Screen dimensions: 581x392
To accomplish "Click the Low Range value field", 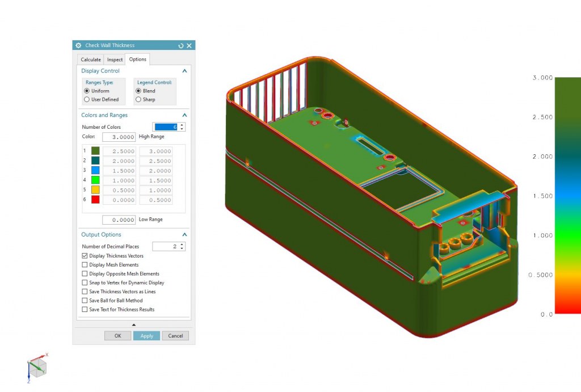I will (x=119, y=220).
